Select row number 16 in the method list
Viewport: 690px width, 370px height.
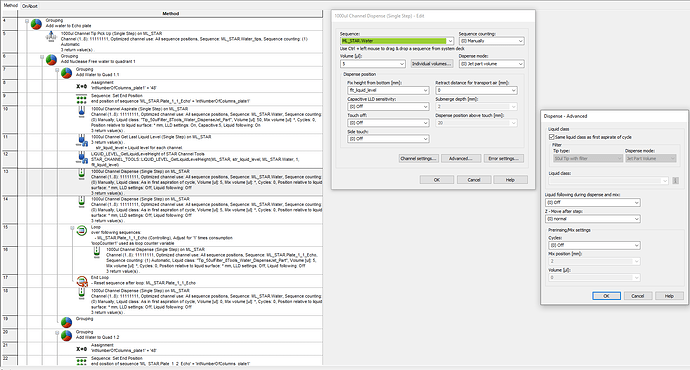9,260
